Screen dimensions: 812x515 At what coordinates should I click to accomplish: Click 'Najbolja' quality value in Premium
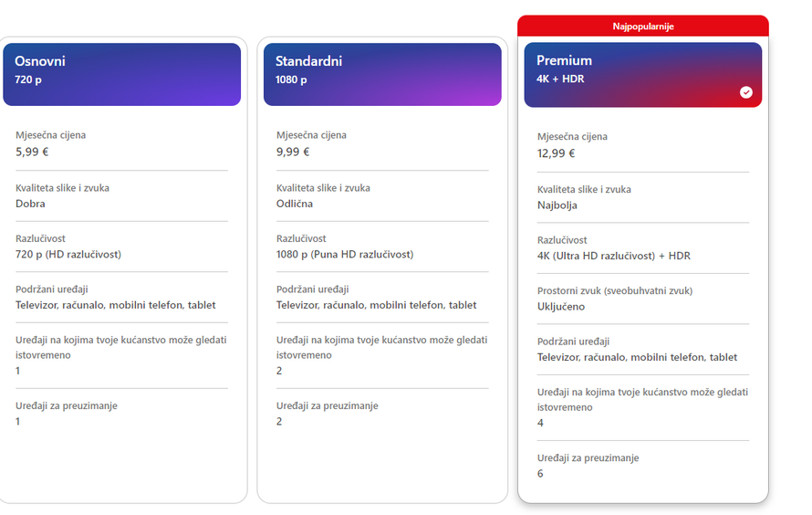557,205
